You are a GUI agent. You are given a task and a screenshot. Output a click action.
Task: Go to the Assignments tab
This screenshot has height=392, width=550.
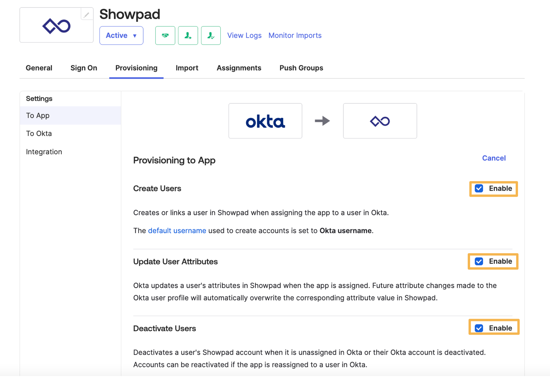tap(239, 68)
